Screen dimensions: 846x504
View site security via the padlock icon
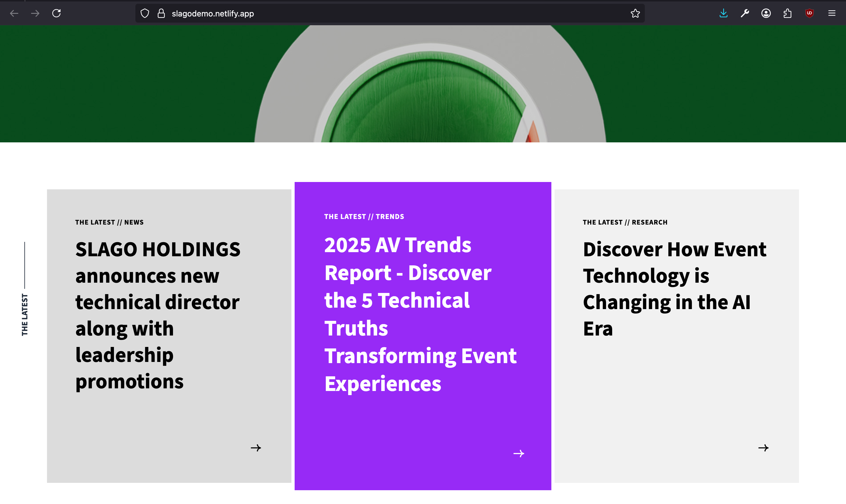click(x=161, y=14)
